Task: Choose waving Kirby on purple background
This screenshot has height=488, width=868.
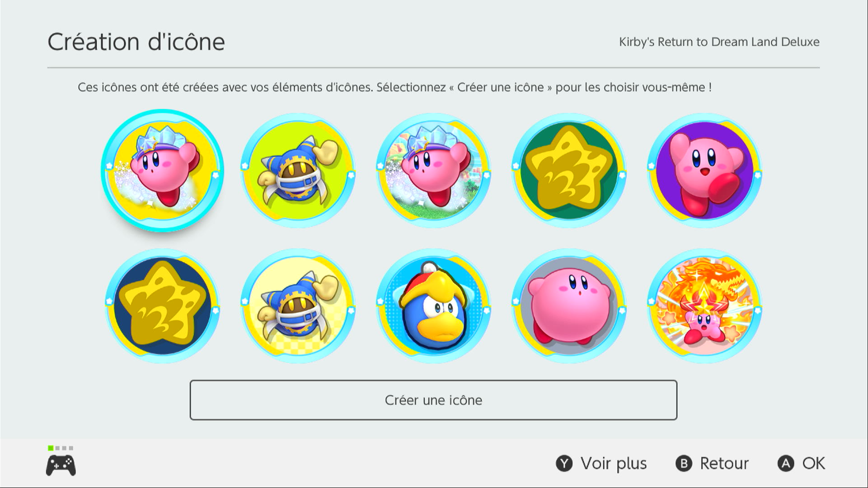Action: point(704,171)
